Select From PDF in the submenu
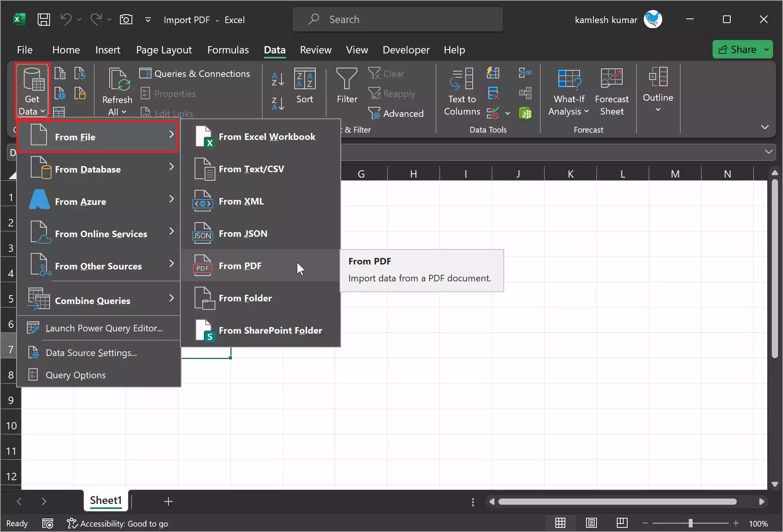The width and height of the screenshot is (783, 532). tap(261, 266)
